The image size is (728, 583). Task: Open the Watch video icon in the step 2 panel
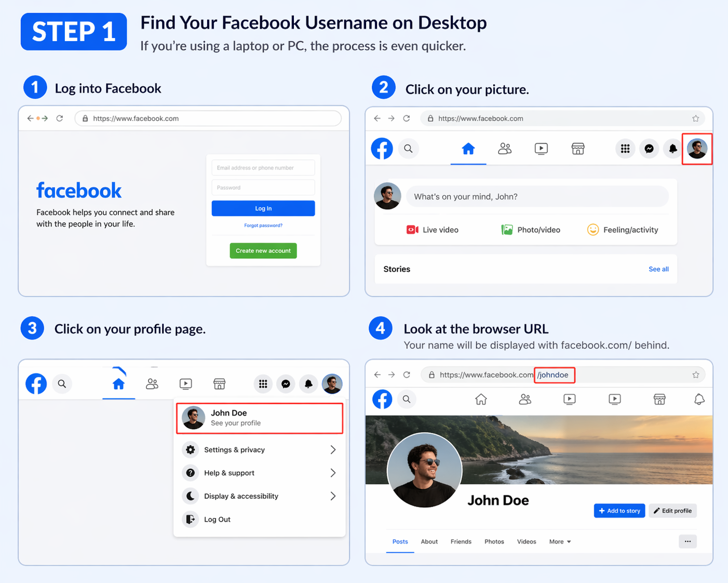(541, 149)
